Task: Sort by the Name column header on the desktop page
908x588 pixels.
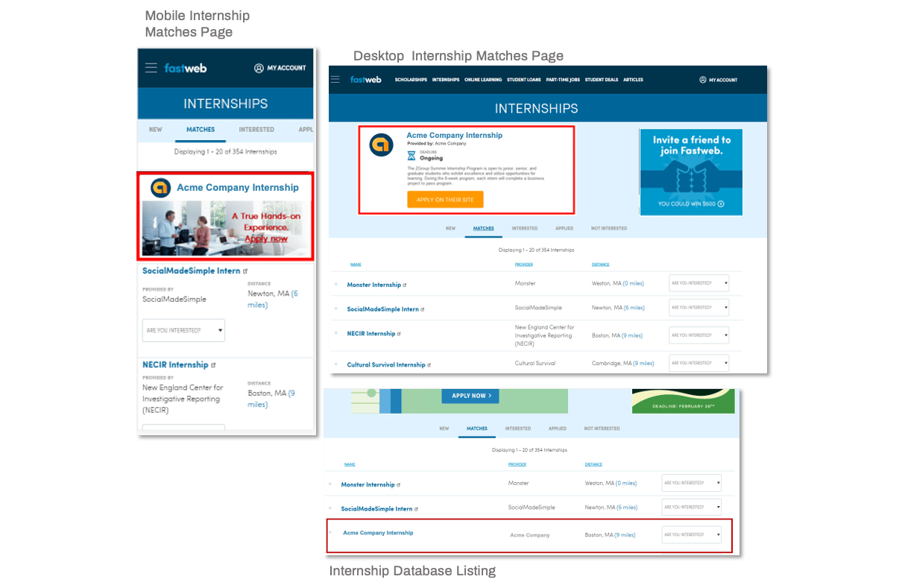Action: (x=356, y=265)
